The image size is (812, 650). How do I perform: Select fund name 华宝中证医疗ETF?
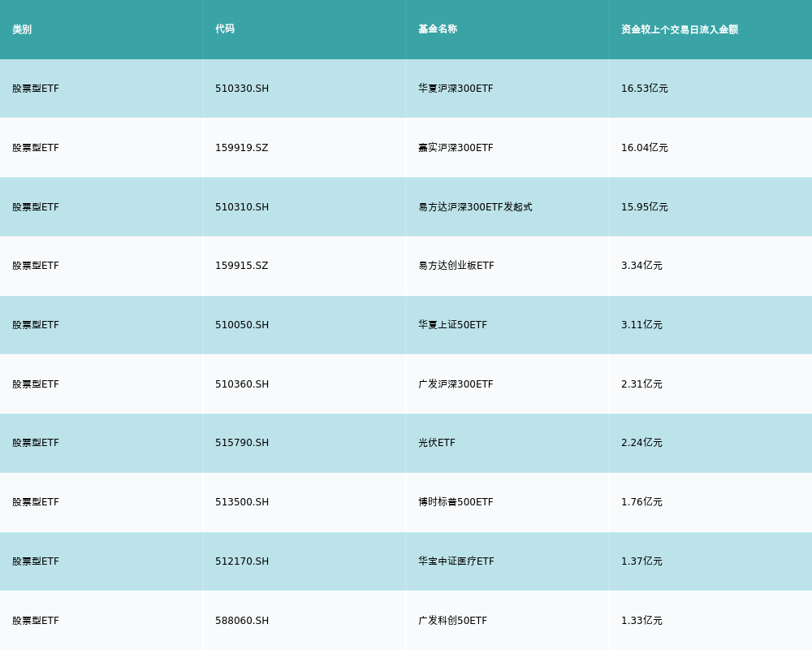coord(456,561)
